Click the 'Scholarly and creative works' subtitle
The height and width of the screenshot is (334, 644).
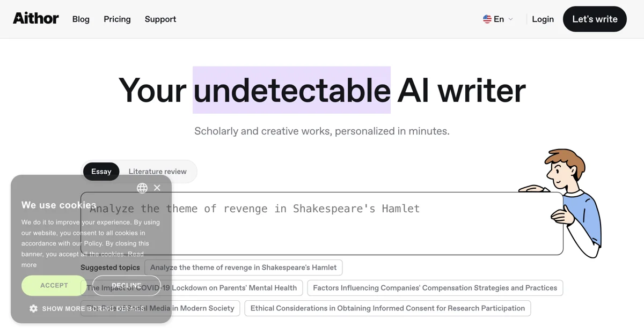(x=322, y=131)
